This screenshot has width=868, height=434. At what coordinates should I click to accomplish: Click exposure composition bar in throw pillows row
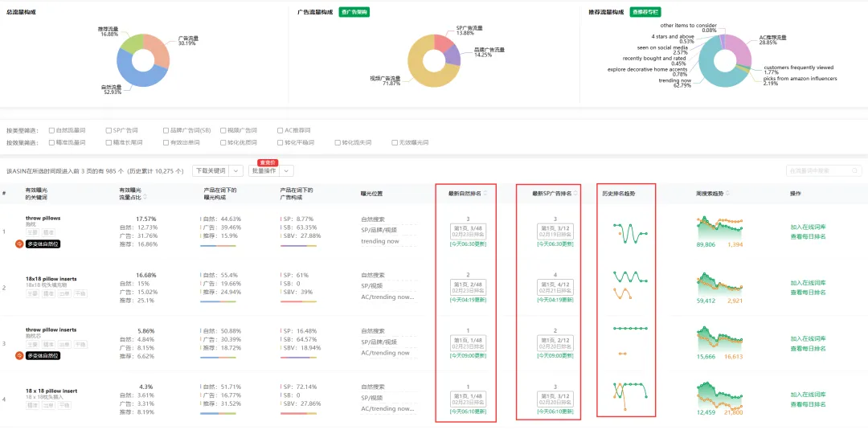tap(218, 246)
